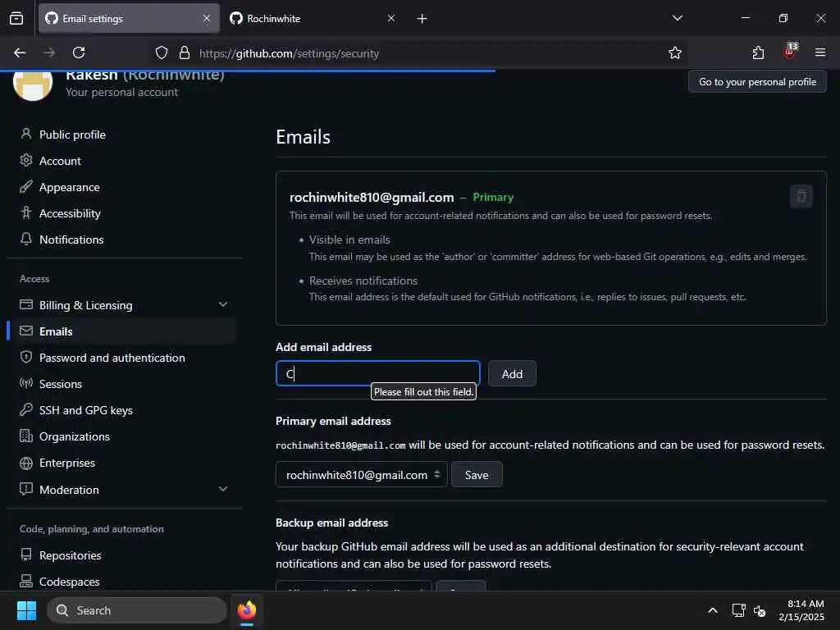The width and height of the screenshot is (840, 630).
Task: Open Sessions settings page
Action: pos(61,384)
